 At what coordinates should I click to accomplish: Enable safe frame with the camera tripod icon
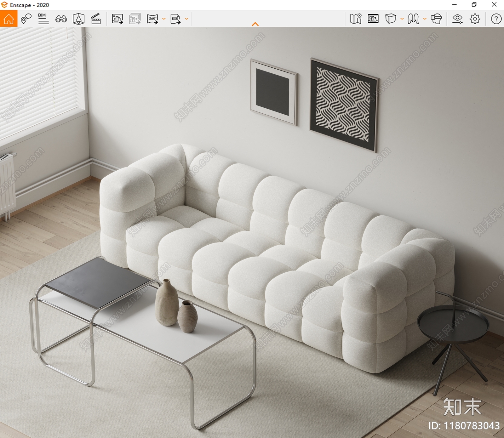tap(78, 19)
